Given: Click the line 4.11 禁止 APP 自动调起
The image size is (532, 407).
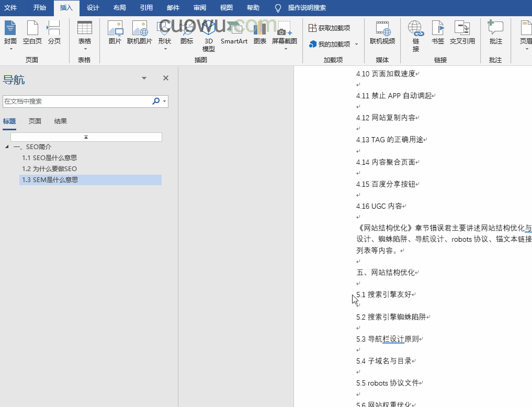Looking at the screenshot, I should (394, 96).
